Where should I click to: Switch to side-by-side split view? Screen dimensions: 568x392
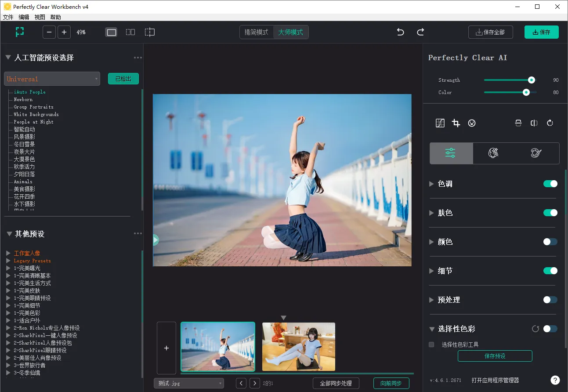click(x=130, y=32)
